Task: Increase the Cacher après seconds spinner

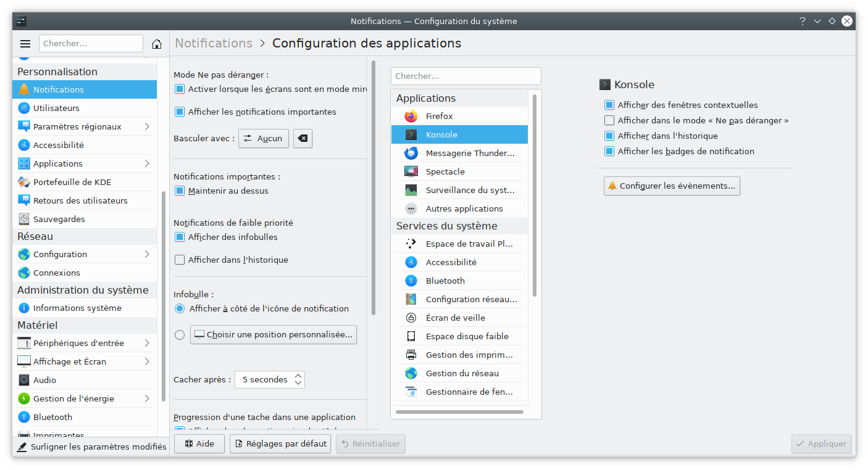Action: (298, 376)
